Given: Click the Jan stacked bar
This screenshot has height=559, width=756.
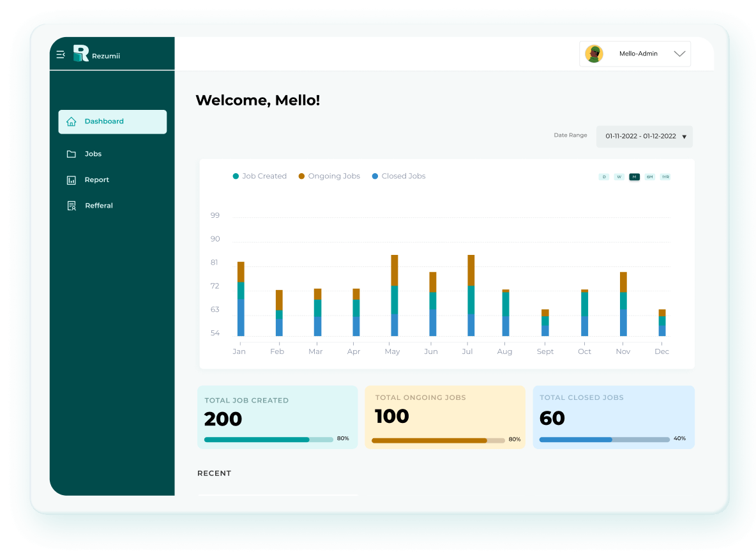Looking at the screenshot, I should (x=241, y=299).
